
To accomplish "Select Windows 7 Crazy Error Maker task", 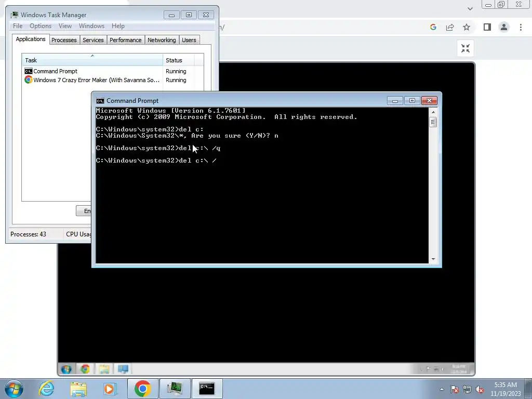I will click(92, 80).
